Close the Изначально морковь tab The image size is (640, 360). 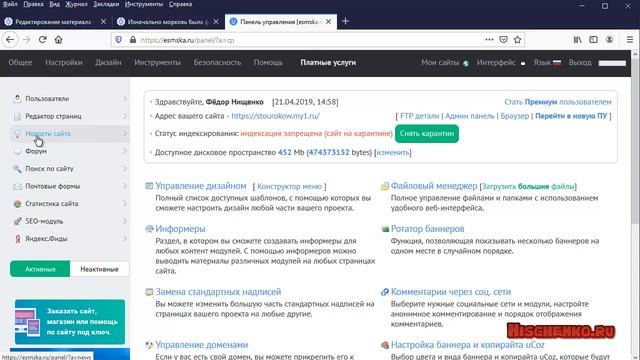(x=216, y=22)
